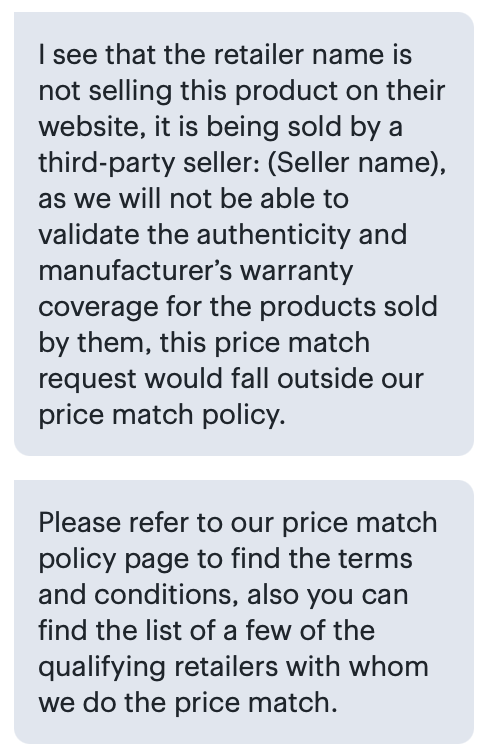Image resolution: width=484 pixels, height=754 pixels.
Task: Click the "qualifying retailers with whom" line
Action: coord(233,666)
